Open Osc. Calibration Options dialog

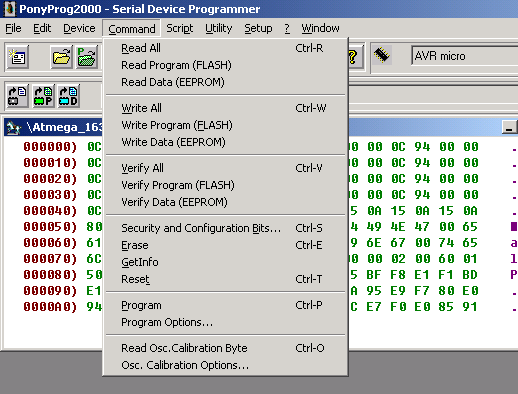(x=226, y=365)
